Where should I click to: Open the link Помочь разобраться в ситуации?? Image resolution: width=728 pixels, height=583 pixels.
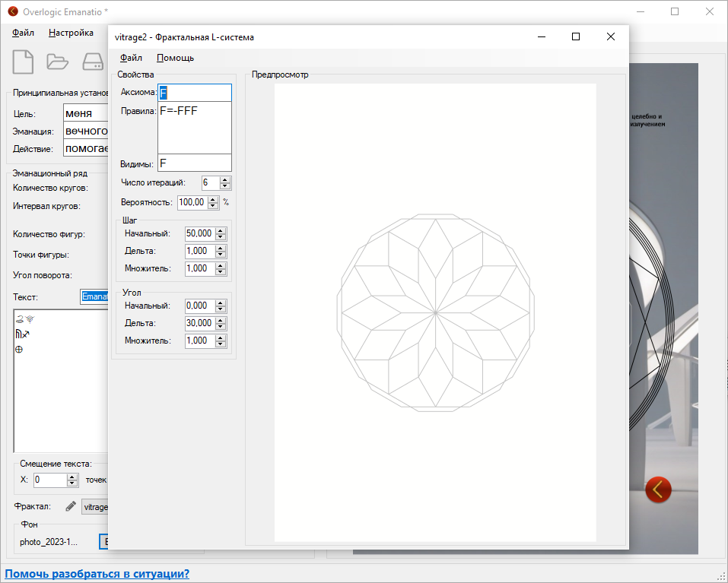tap(97, 574)
